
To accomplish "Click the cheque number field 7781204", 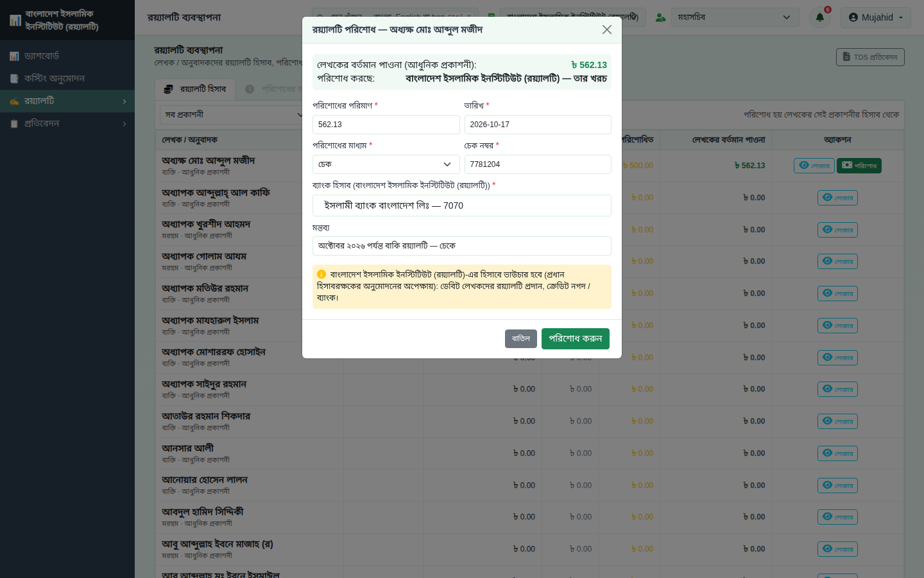I will (x=538, y=164).
